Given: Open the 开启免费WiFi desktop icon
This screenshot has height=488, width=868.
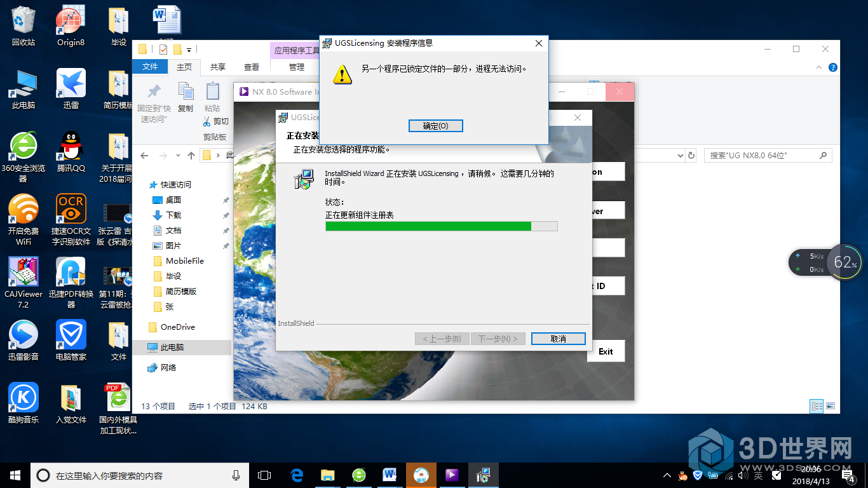Looking at the screenshot, I should point(24,220).
